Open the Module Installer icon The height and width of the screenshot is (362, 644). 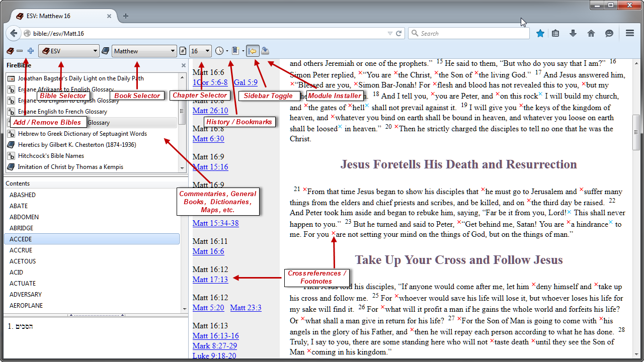pyautogui.click(x=265, y=51)
